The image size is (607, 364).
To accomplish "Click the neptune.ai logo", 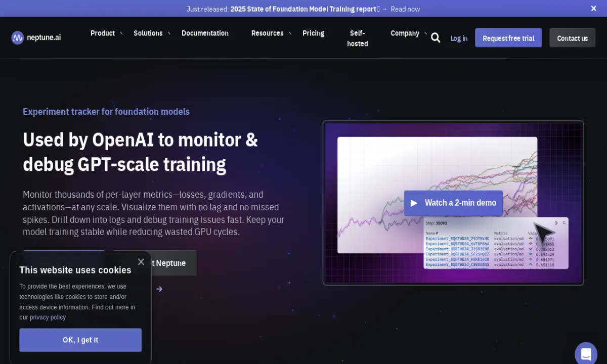I will pyautogui.click(x=35, y=37).
